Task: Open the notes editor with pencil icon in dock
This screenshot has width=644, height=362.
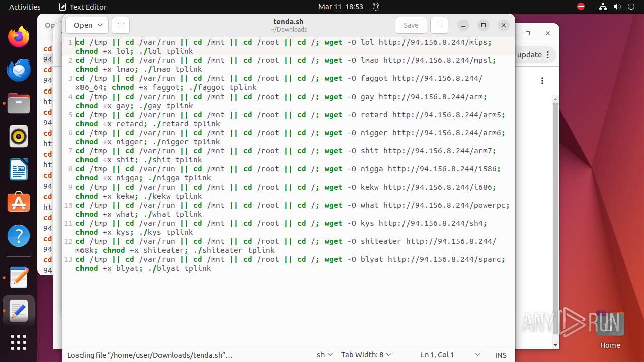Action: click(19, 278)
